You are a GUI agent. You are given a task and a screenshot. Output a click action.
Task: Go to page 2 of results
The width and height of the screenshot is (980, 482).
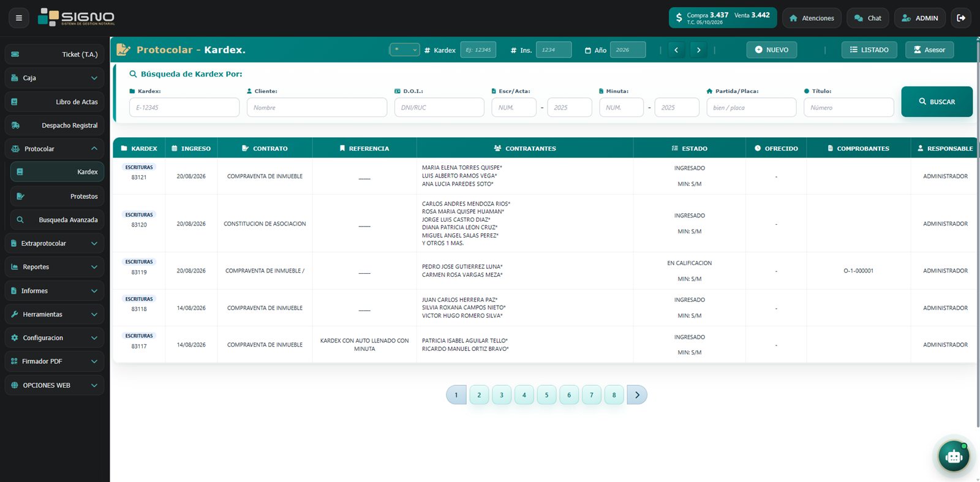pyautogui.click(x=479, y=395)
